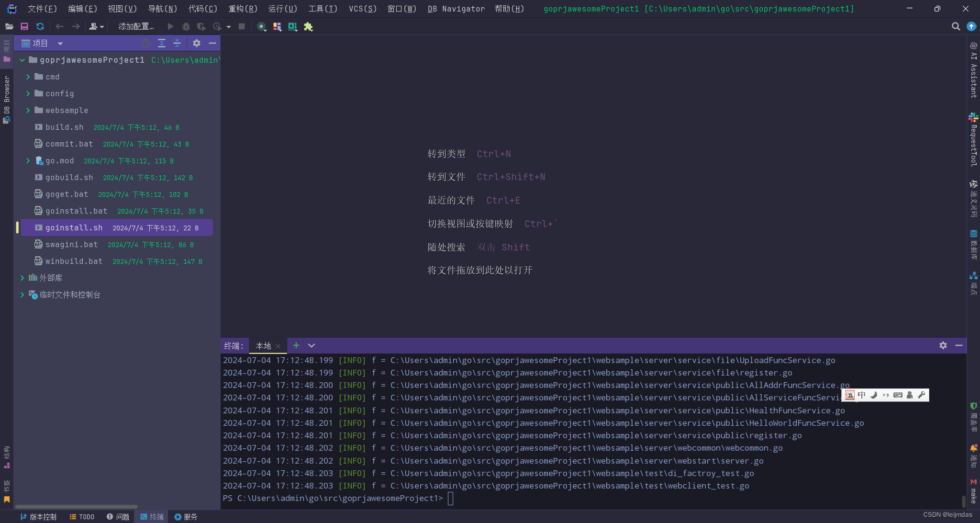This screenshot has height=523, width=980.
Task: Click the Reload/Synchronize icon in the toolbar
Action: pos(40,27)
